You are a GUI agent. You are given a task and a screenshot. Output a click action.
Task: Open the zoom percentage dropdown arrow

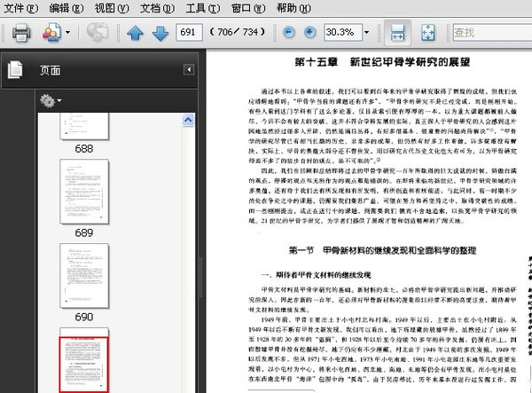tap(365, 33)
